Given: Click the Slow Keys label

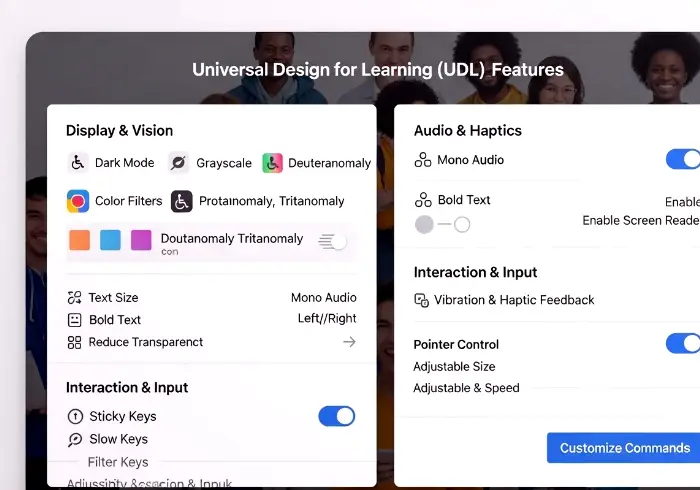Looking at the screenshot, I should click(118, 439).
